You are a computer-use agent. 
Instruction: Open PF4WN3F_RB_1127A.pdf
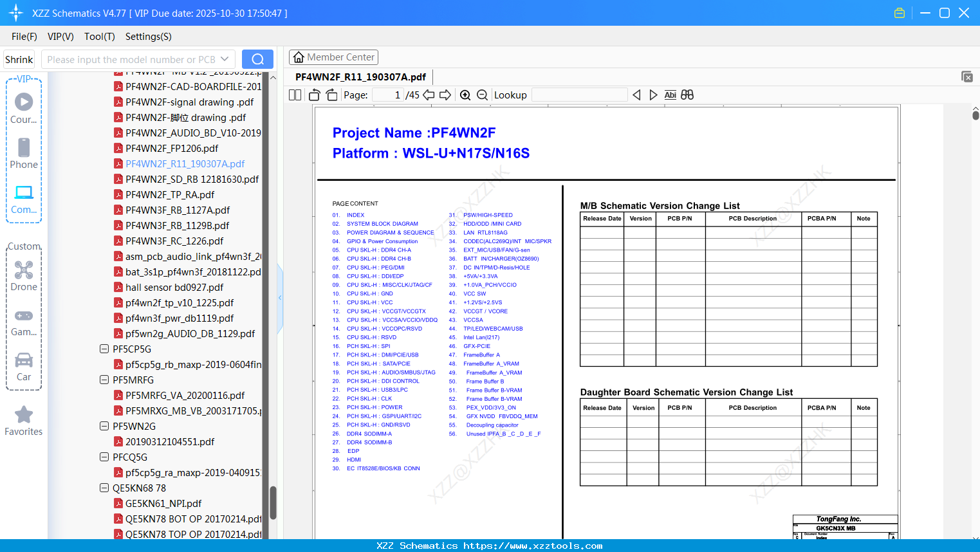pos(178,210)
